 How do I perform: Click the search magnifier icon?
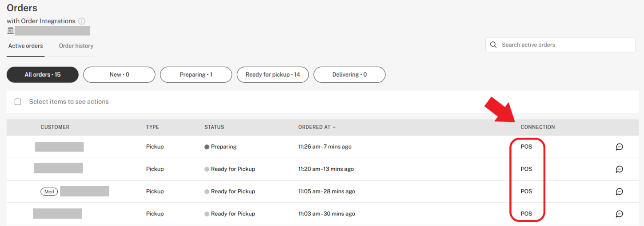click(493, 45)
